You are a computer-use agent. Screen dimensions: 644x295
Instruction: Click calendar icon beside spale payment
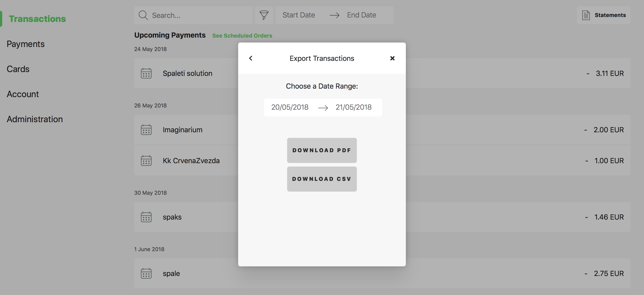(x=146, y=273)
